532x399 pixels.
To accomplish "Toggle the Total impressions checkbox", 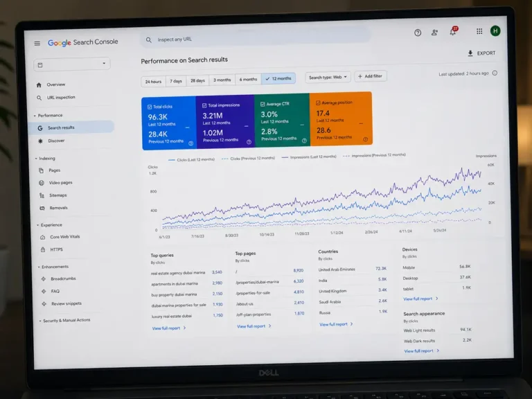I will (204, 105).
